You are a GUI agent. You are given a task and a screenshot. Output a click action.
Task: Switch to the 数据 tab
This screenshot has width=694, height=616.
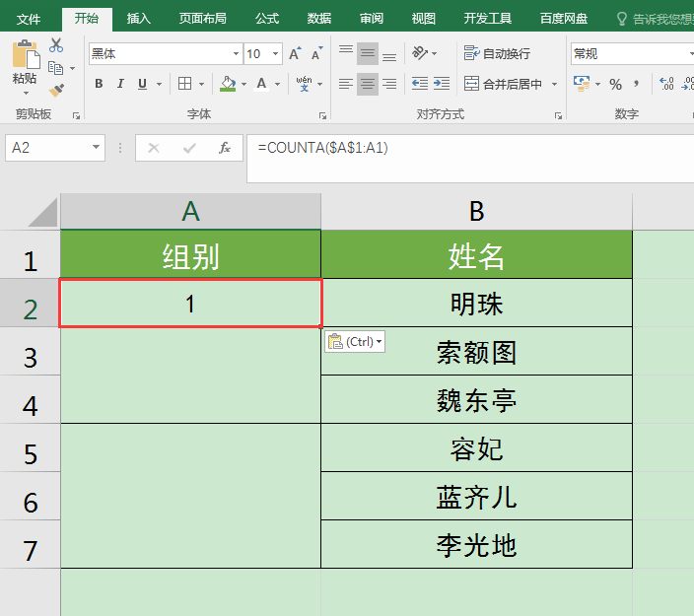pos(319,19)
